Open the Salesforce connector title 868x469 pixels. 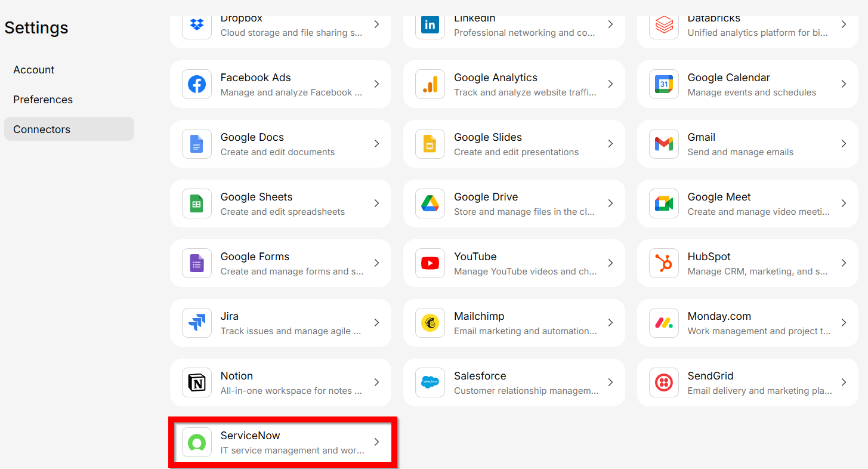(480, 376)
